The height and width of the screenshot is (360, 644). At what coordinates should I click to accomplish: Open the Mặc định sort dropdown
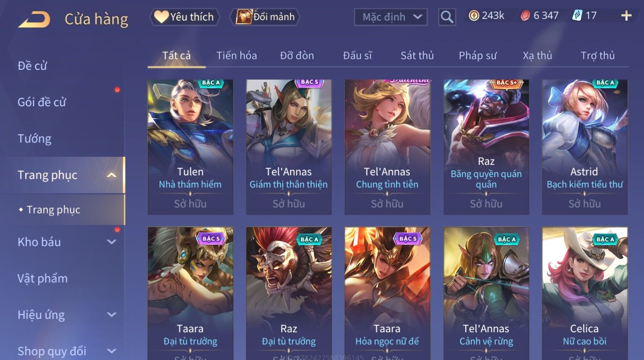(391, 17)
